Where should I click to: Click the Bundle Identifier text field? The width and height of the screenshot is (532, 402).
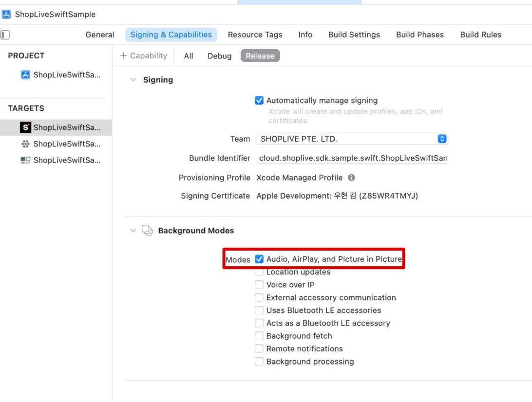tap(352, 158)
